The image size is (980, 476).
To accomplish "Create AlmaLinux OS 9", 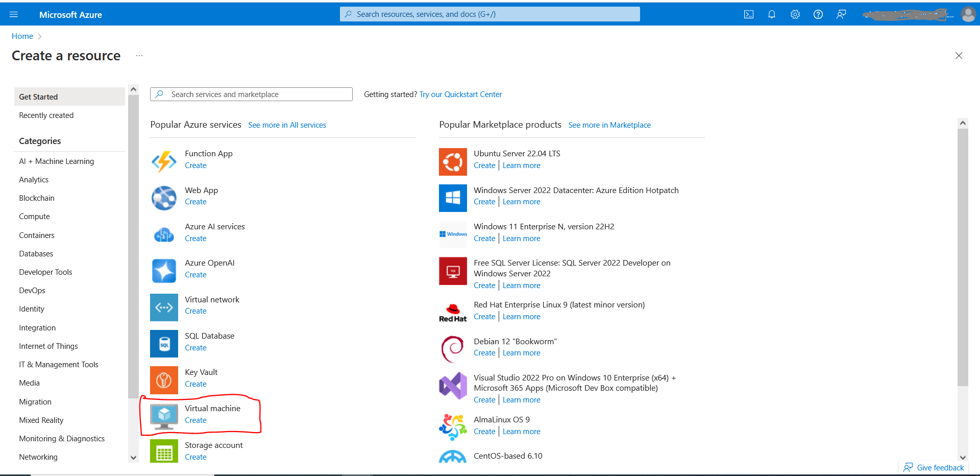I will tap(484, 432).
